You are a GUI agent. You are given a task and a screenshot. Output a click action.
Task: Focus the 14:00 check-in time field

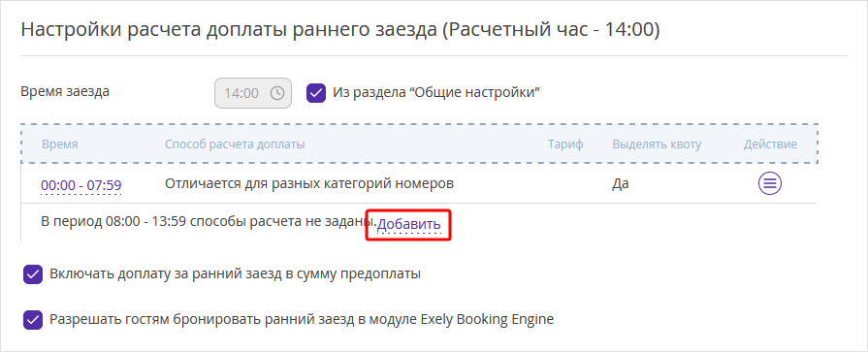tap(253, 93)
